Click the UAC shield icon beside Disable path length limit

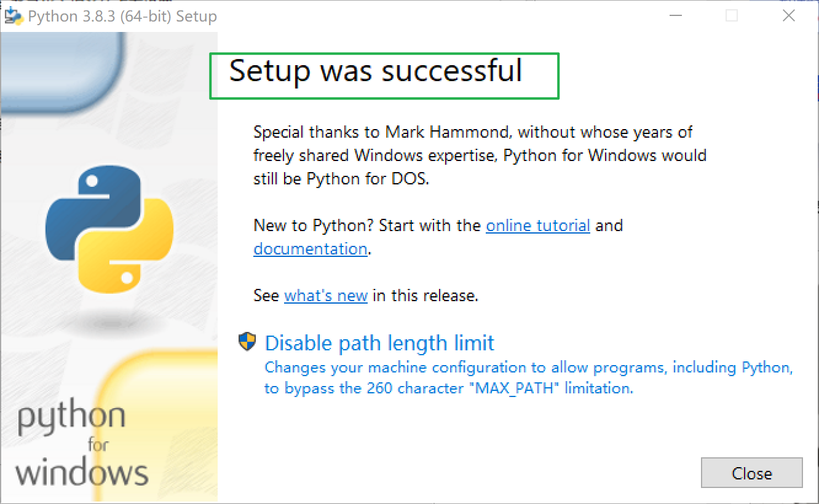click(x=247, y=342)
